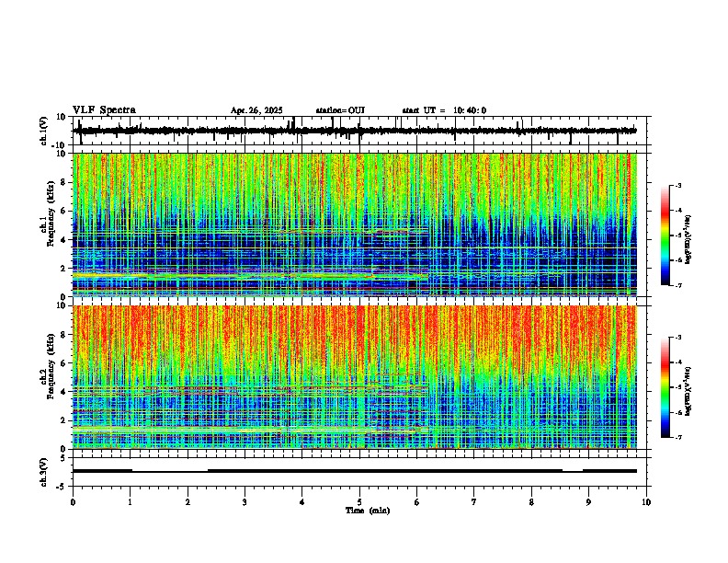
Task: Click the '8' kHz tick of ch.1 spectrogram
Action: point(64,182)
